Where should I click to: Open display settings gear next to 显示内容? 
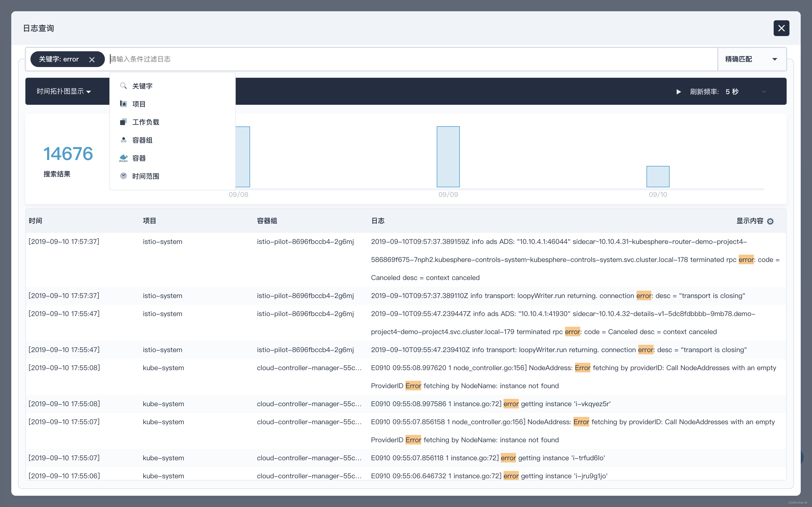770,221
